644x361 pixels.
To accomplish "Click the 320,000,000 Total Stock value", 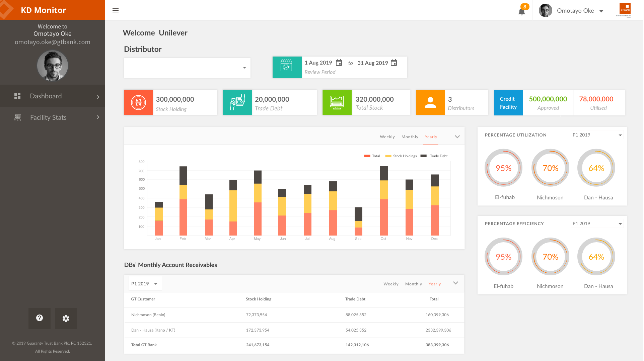I will click(x=374, y=99).
